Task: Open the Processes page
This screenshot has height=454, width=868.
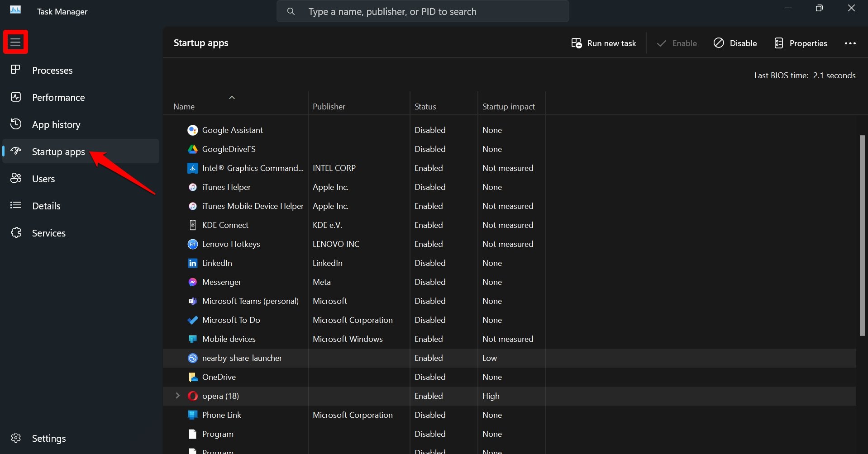Action: [x=81, y=70]
